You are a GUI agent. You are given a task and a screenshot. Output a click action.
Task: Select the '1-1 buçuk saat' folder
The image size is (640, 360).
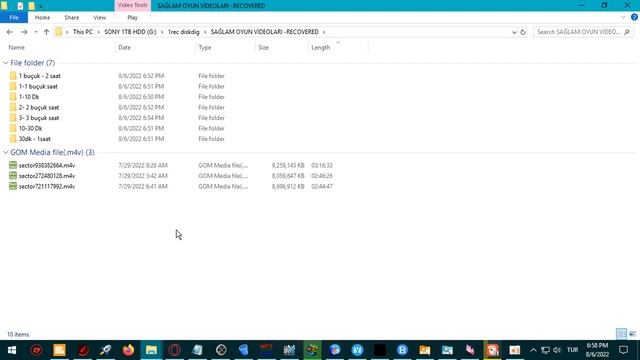pyautogui.click(x=38, y=87)
